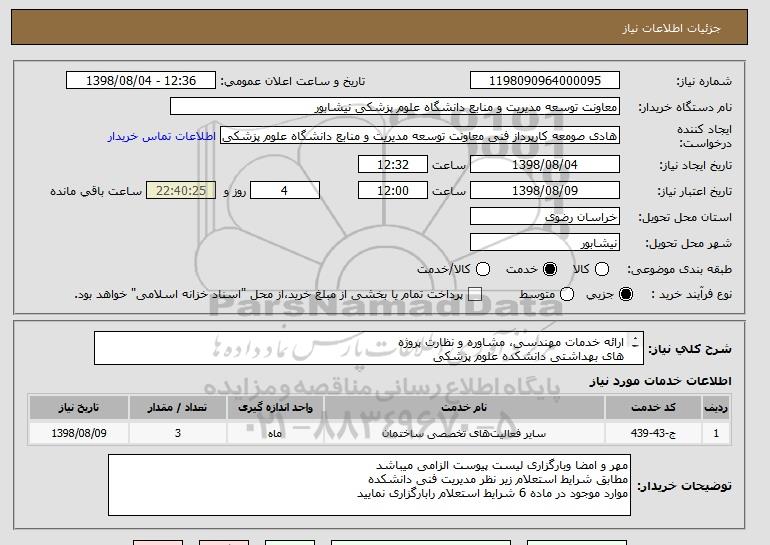The image size is (770, 545).
Task: Click the general description text area
Action: click(369, 348)
